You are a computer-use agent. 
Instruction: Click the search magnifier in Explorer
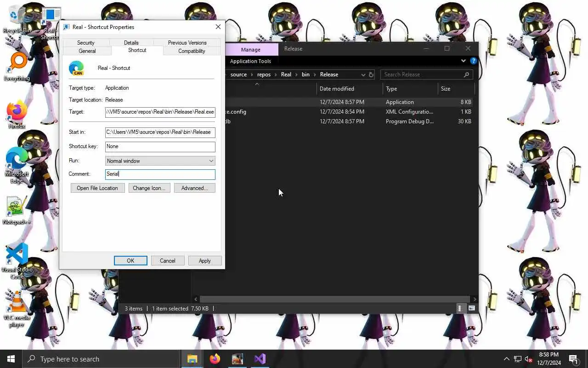[466, 75]
